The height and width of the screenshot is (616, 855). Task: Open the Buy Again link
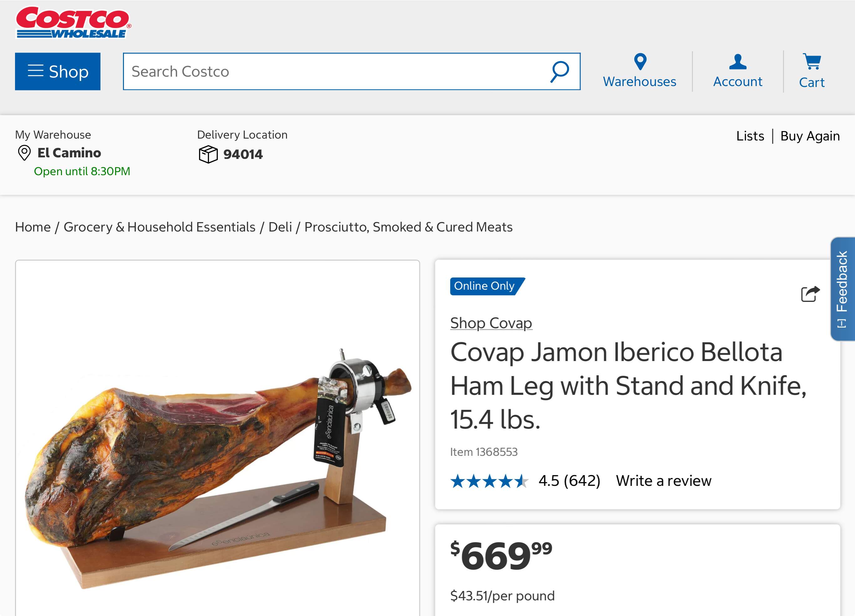click(x=810, y=136)
